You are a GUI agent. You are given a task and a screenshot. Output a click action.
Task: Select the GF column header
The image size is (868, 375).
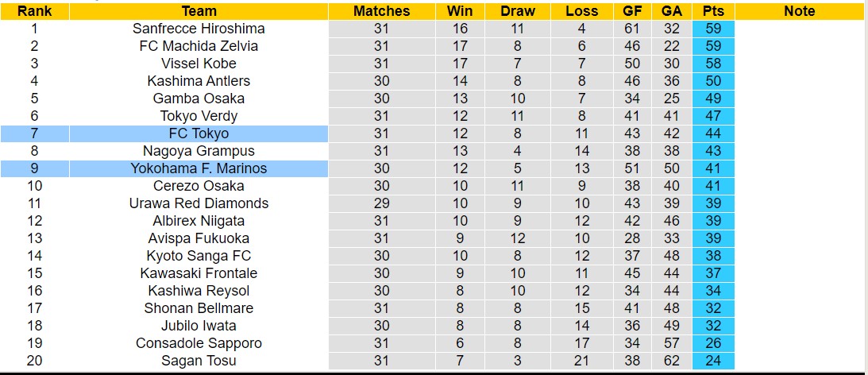(x=631, y=11)
